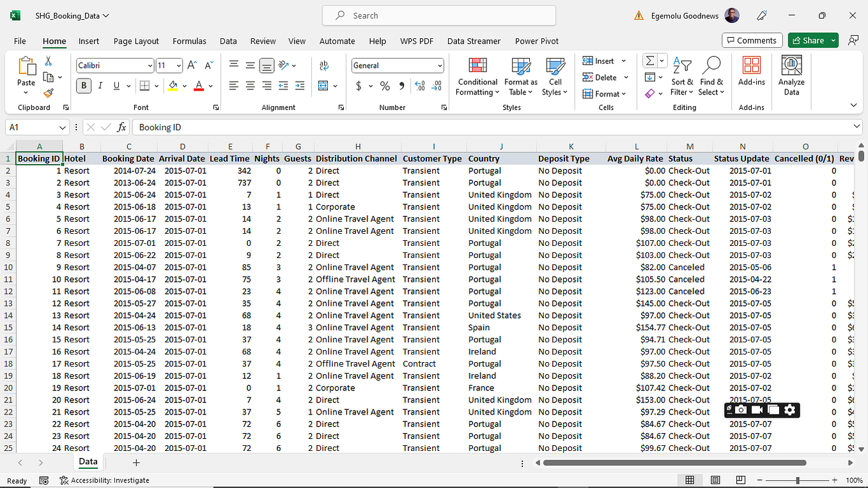The width and height of the screenshot is (868, 488).
Task: Open the font size dropdown
Action: (177, 65)
